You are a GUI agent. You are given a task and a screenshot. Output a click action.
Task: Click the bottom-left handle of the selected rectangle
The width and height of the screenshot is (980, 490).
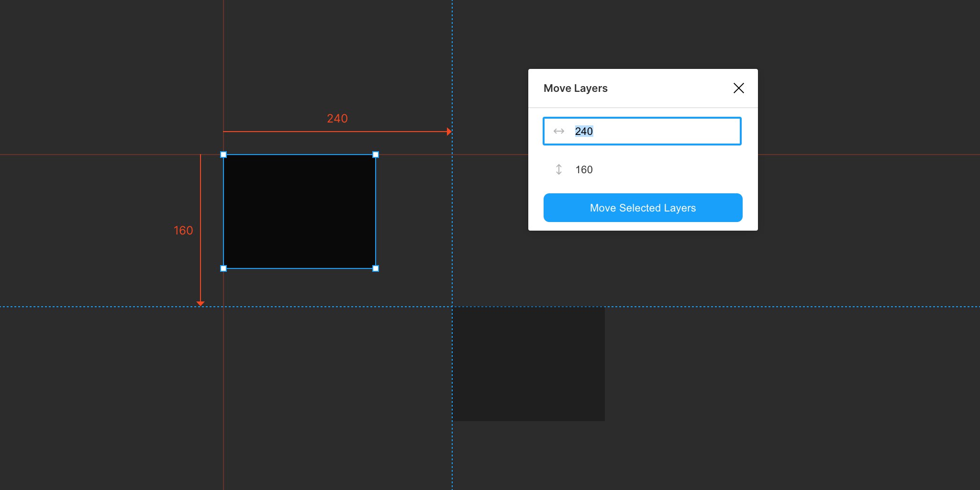(x=223, y=268)
